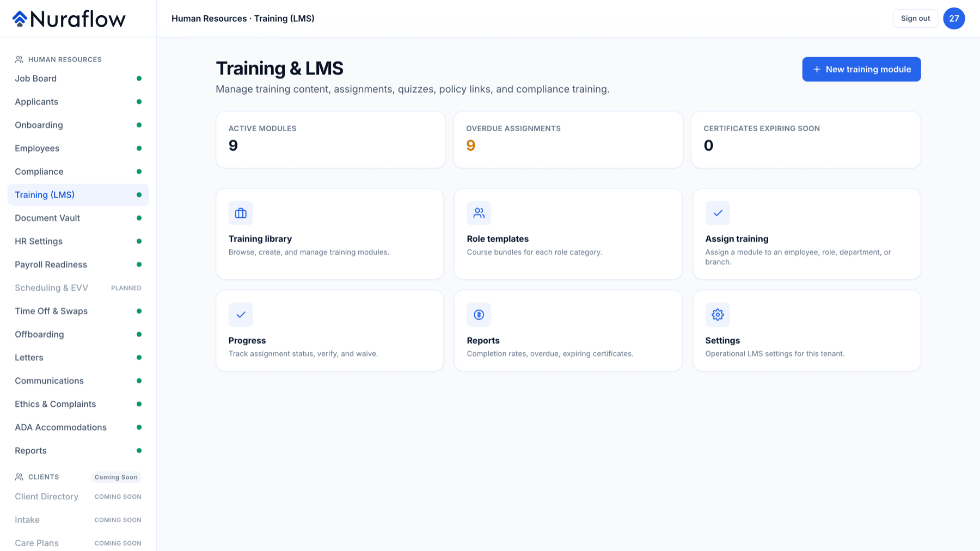Open the Training library card title

coord(260,239)
